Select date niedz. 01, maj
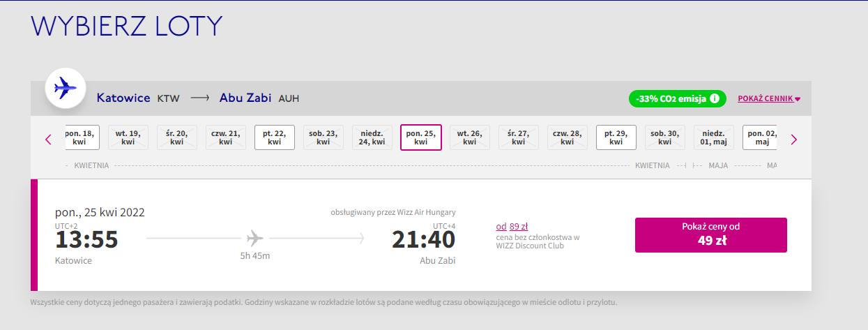868x330 pixels. point(714,137)
